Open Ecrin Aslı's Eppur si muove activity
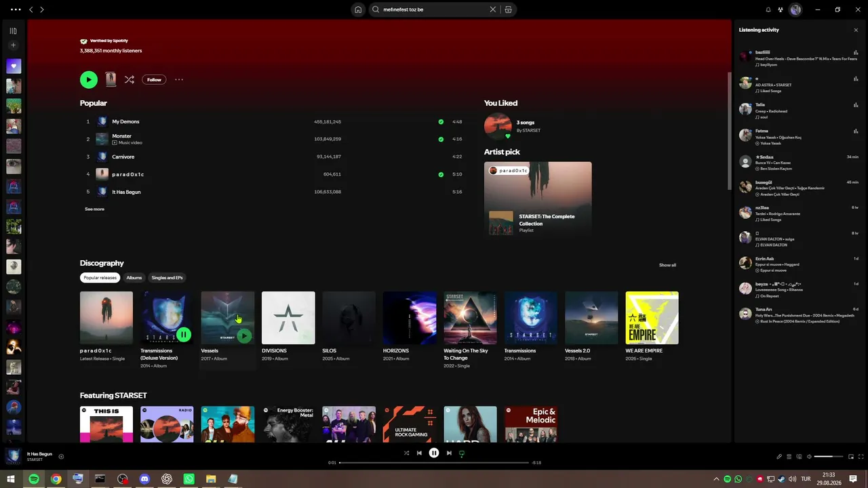The height and width of the screenshot is (488, 868). coord(799,264)
